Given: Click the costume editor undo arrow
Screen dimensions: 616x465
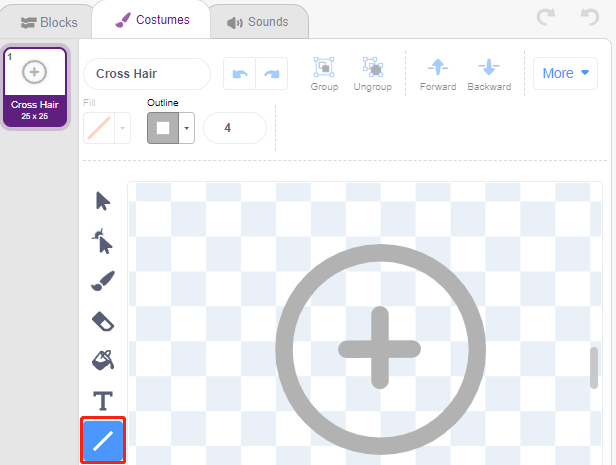Looking at the screenshot, I should pos(240,73).
